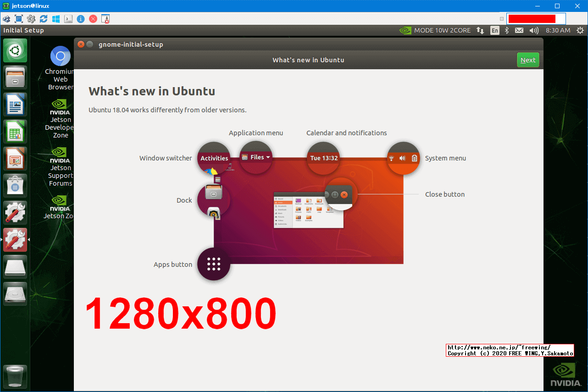
Task: Toggle full screen mode in the VNC toolbar
Action: (x=18, y=19)
